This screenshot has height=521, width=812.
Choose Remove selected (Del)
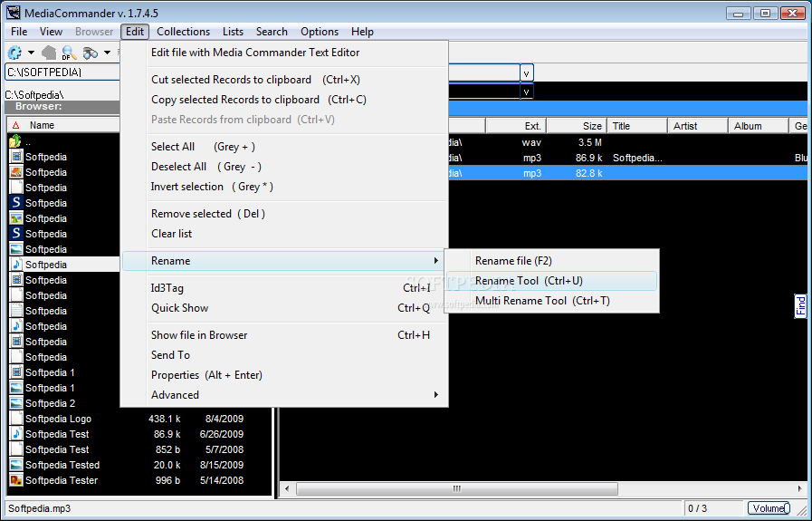click(x=285, y=214)
